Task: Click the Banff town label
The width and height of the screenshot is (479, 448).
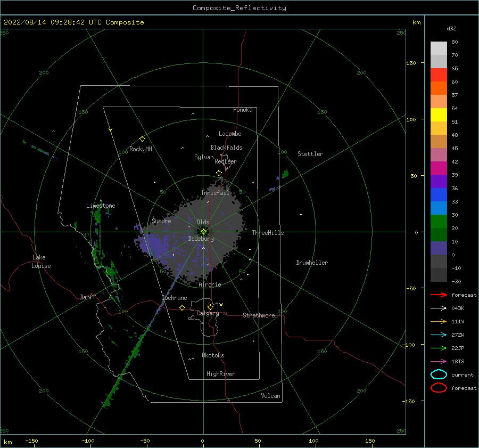Action: (88, 297)
